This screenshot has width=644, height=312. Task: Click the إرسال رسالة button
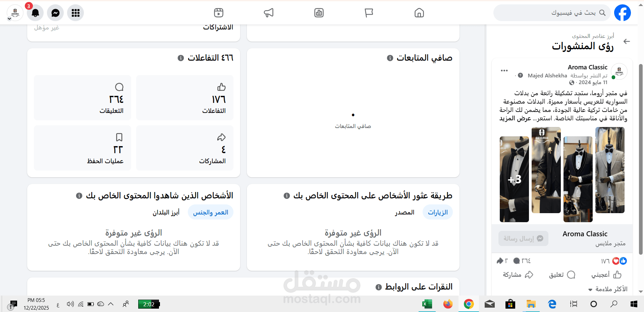(523, 238)
